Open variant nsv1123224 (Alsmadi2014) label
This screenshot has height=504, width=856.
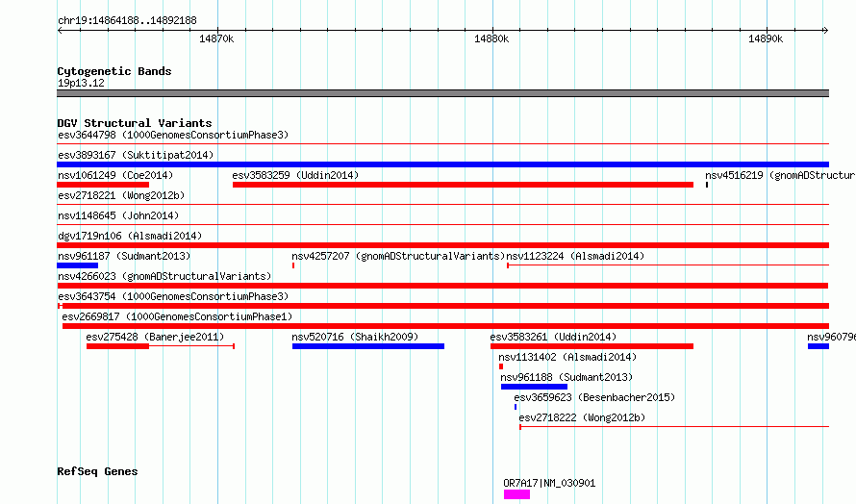(575, 256)
